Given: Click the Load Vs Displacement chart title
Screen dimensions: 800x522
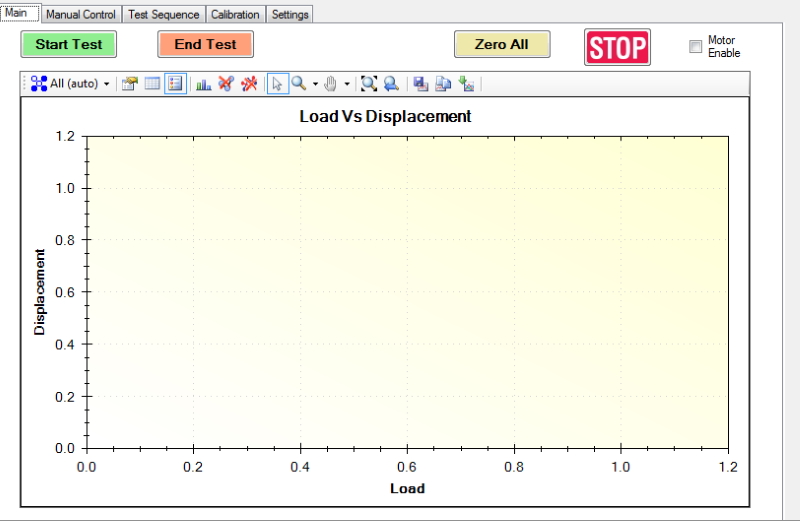Looking at the screenshot, I should (385, 116).
